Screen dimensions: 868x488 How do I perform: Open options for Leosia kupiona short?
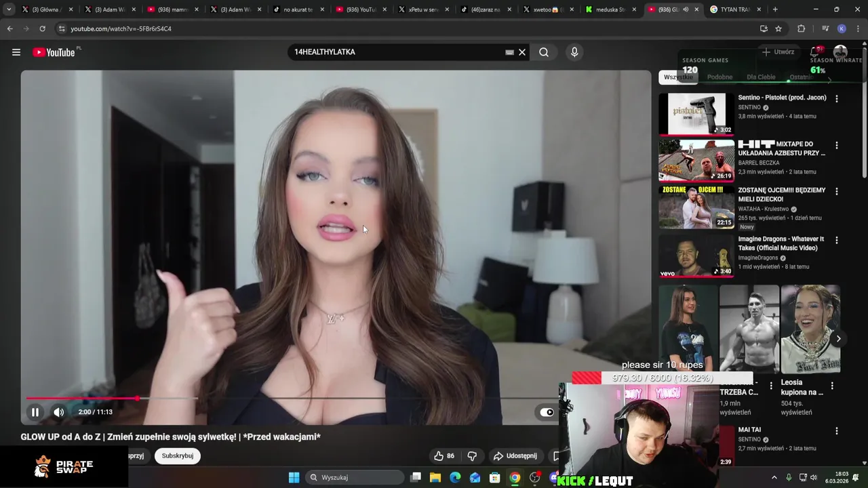click(831, 386)
